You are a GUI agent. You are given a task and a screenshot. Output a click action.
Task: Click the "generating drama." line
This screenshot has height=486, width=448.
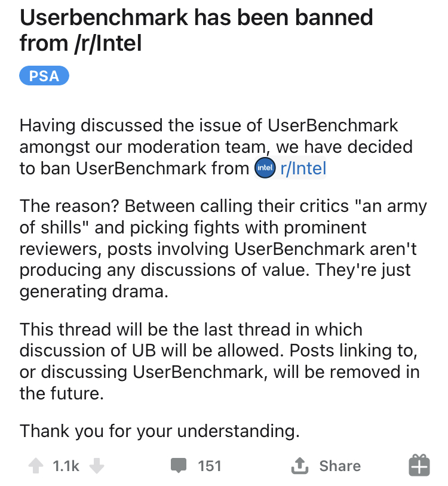pyautogui.click(x=94, y=292)
